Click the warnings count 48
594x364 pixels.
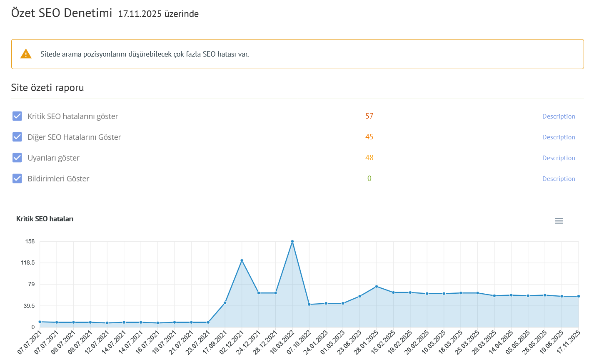(x=369, y=158)
